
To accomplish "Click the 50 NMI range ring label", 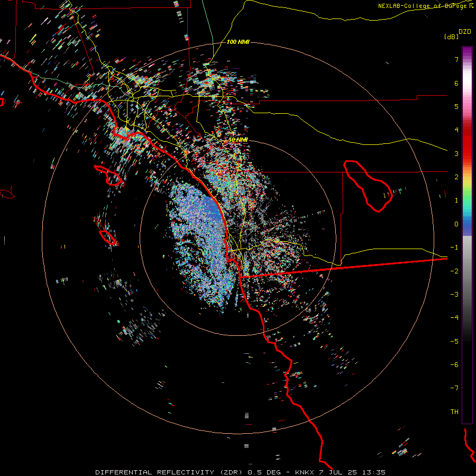I will [x=238, y=140].
